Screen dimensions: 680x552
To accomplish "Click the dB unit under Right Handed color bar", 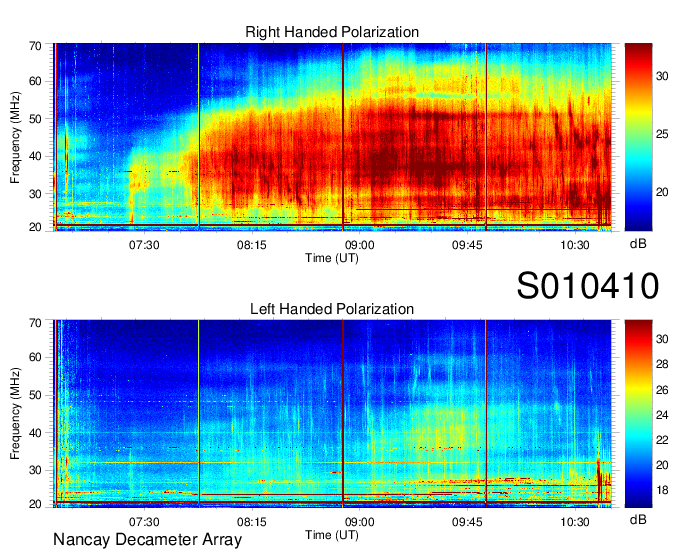I will click(x=638, y=244).
